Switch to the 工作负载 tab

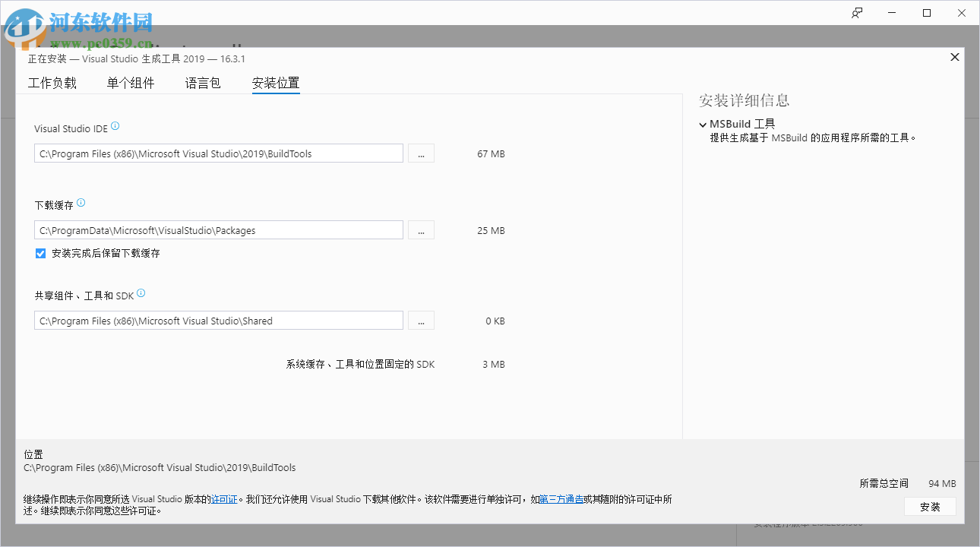(52, 83)
